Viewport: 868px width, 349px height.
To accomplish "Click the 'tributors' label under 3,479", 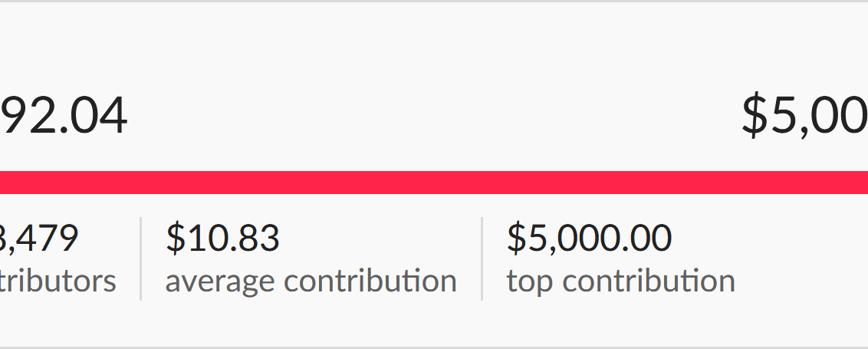I will (58, 281).
